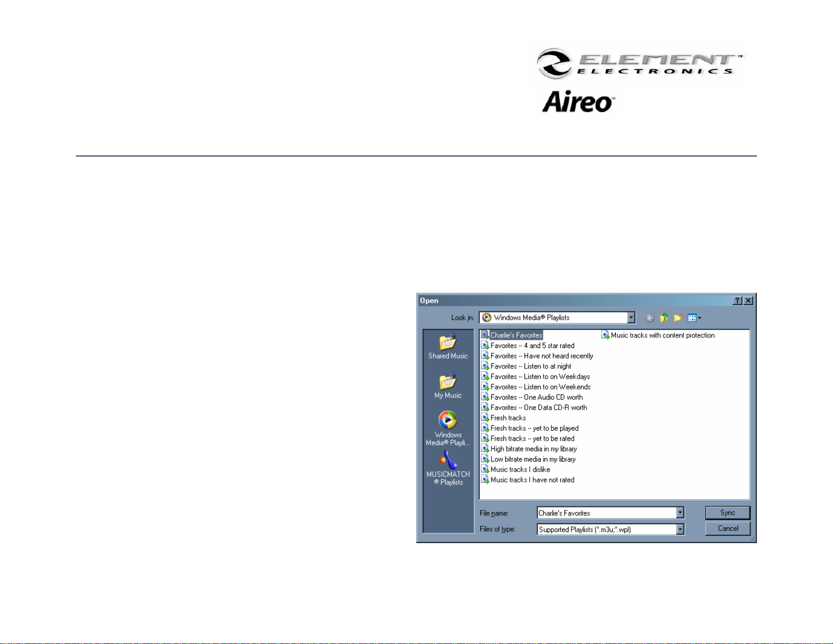Select High bitrate media in my library
Image resolution: width=833 pixels, height=644 pixels.
[x=529, y=449]
